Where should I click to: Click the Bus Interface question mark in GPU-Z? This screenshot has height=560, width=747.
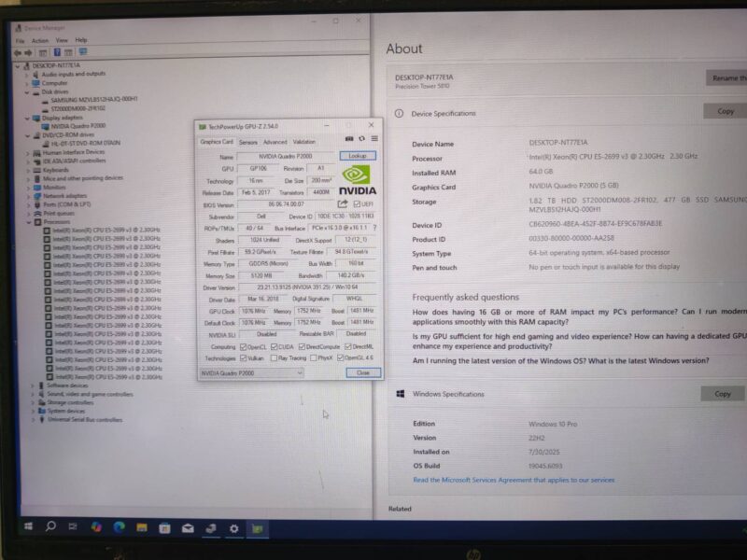tap(375, 228)
